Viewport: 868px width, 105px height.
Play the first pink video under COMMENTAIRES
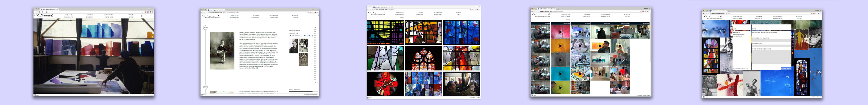tap(561, 32)
